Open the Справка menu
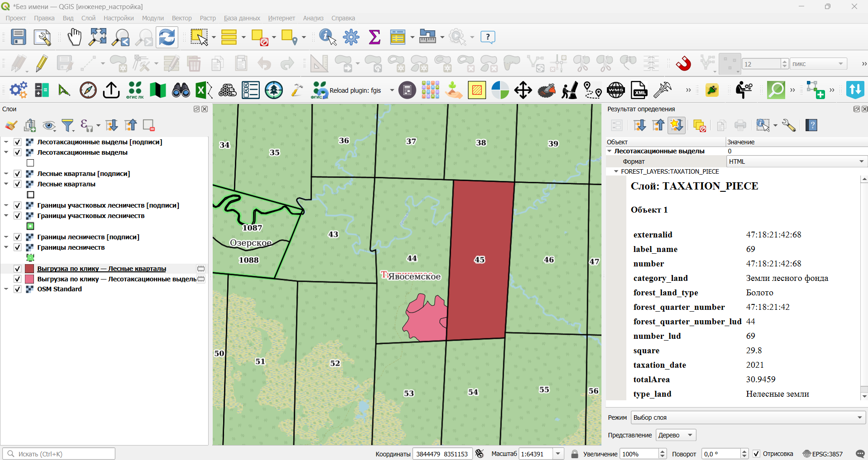 [343, 18]
